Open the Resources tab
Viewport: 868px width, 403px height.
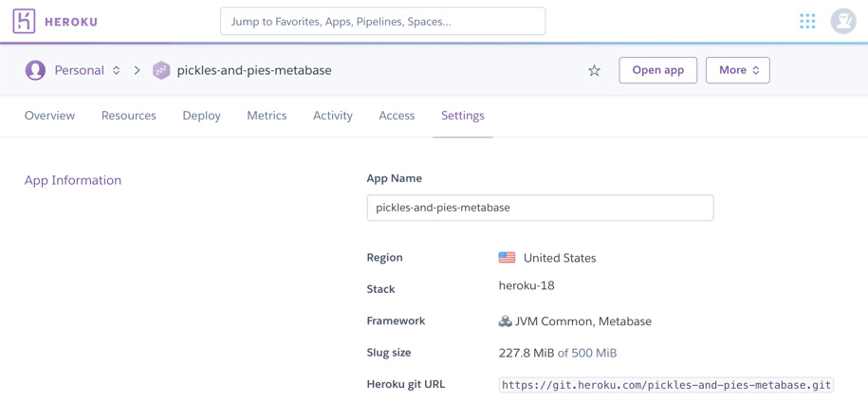129,116
